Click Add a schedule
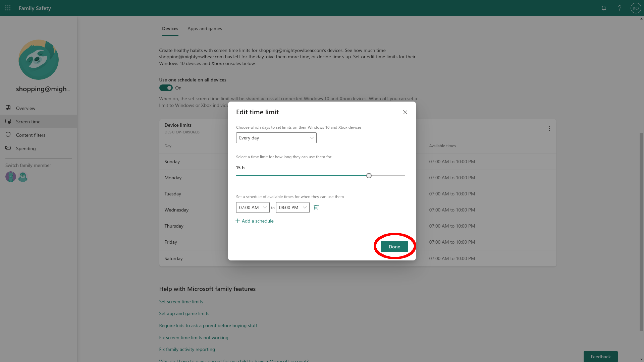Screen dimensions: 644x362 click(255, 221)
